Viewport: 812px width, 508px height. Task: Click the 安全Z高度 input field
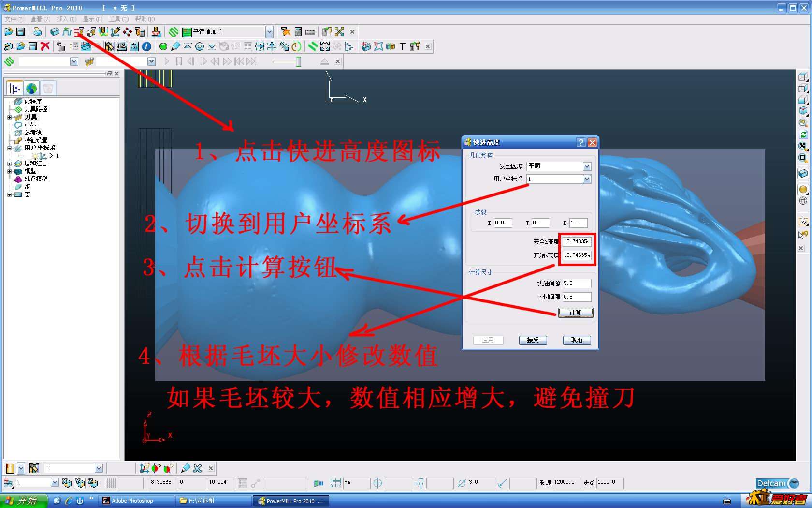(577, 241)
